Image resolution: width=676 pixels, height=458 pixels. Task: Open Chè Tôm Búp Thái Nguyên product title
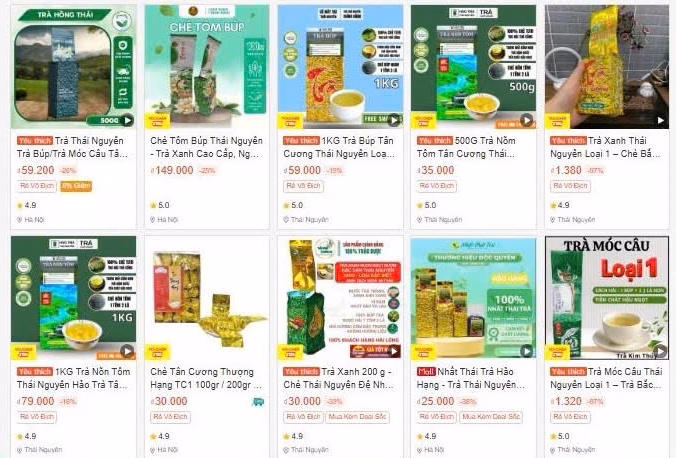[x=206, y=147]
